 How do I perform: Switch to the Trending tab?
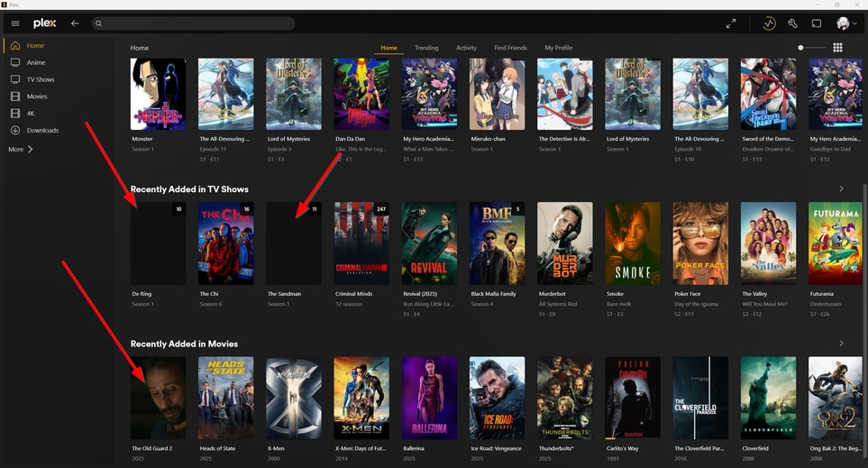point(426,48)
